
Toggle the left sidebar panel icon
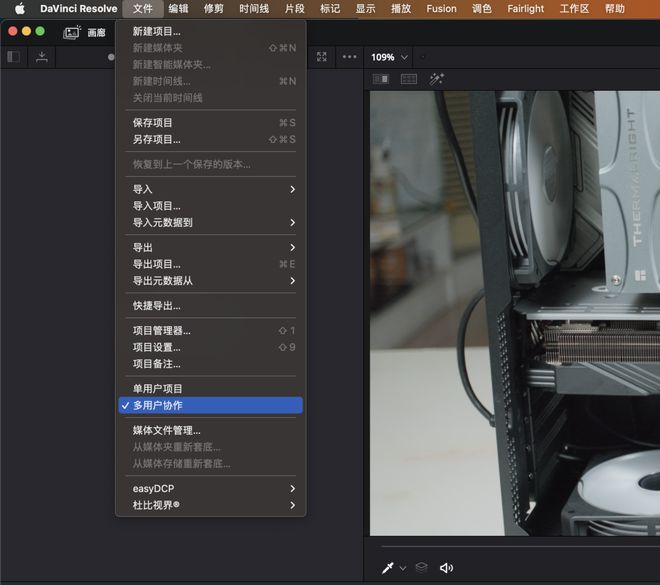[x=13, y=56]
